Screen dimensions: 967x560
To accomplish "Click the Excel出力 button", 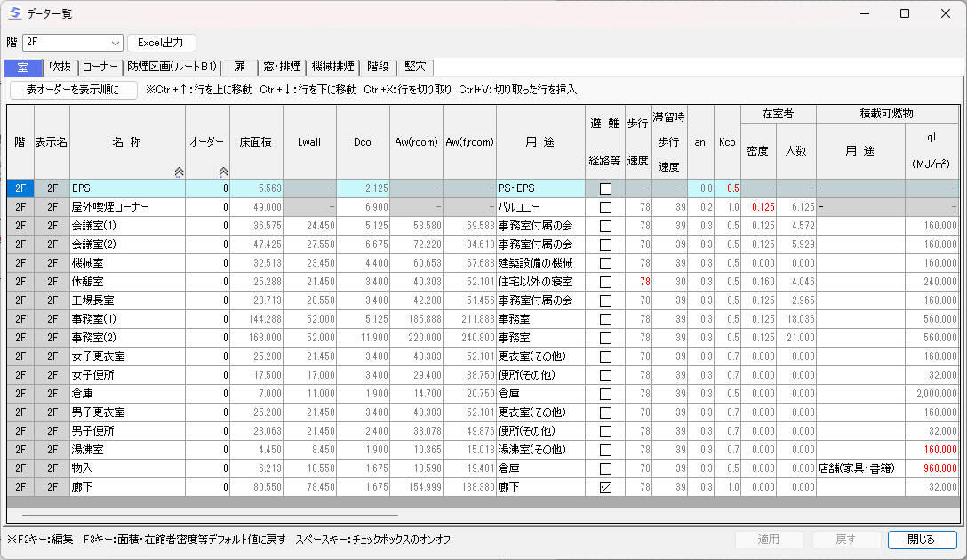I will point(162,43).
